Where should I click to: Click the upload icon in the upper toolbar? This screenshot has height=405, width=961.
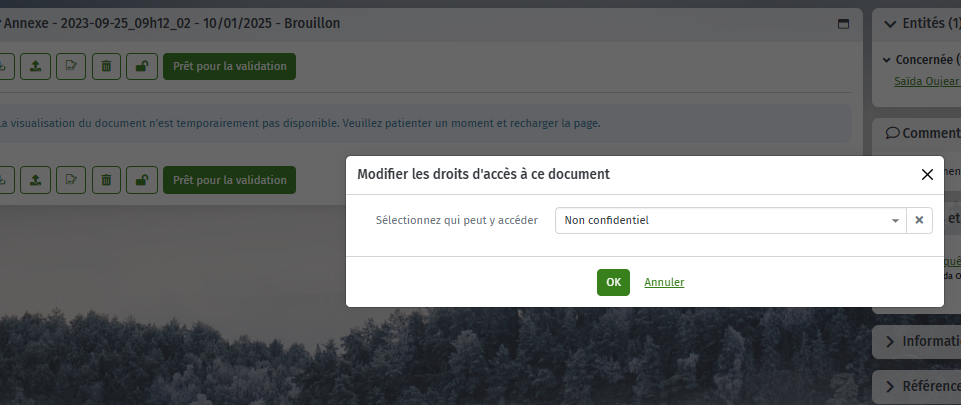[x=36, y=66]
